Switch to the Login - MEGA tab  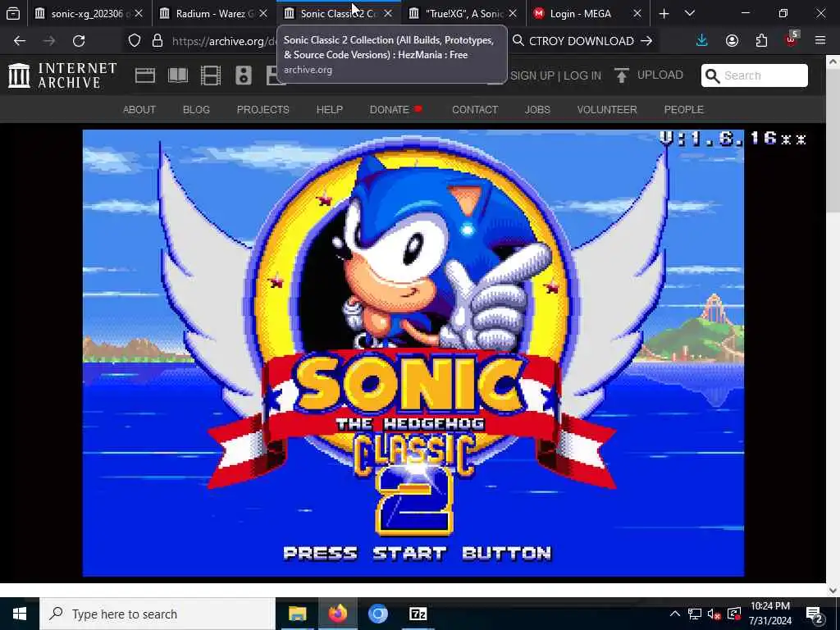pyautogui.click(x=587, y=13)
